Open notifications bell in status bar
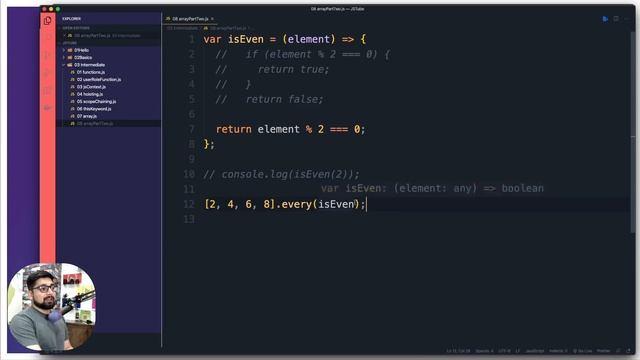The height and width of the screenshot is (360, 640). tap(628, 351)
